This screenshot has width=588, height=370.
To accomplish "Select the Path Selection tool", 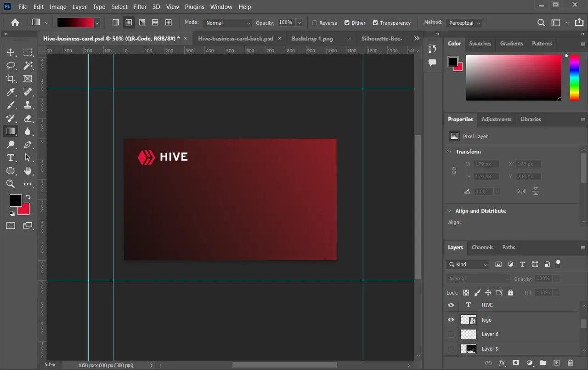I will pos(28,158).
